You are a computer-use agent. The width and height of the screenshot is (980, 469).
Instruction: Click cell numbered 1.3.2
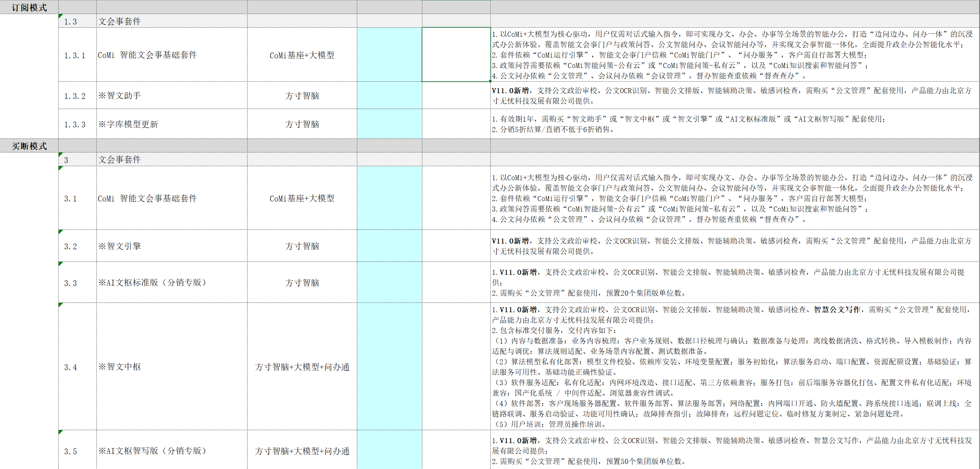pos(78,95)
